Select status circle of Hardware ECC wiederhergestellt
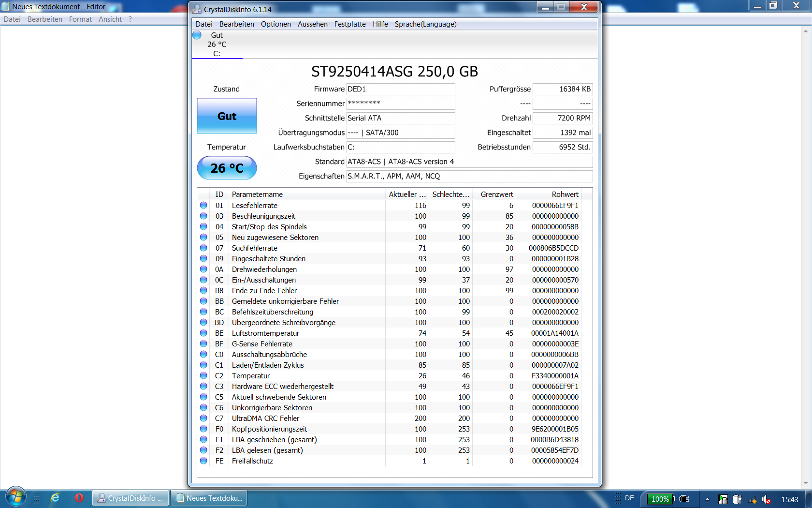The width and height of the screenshot is (812, 508). pyautogui.click(x=203, y=386)
